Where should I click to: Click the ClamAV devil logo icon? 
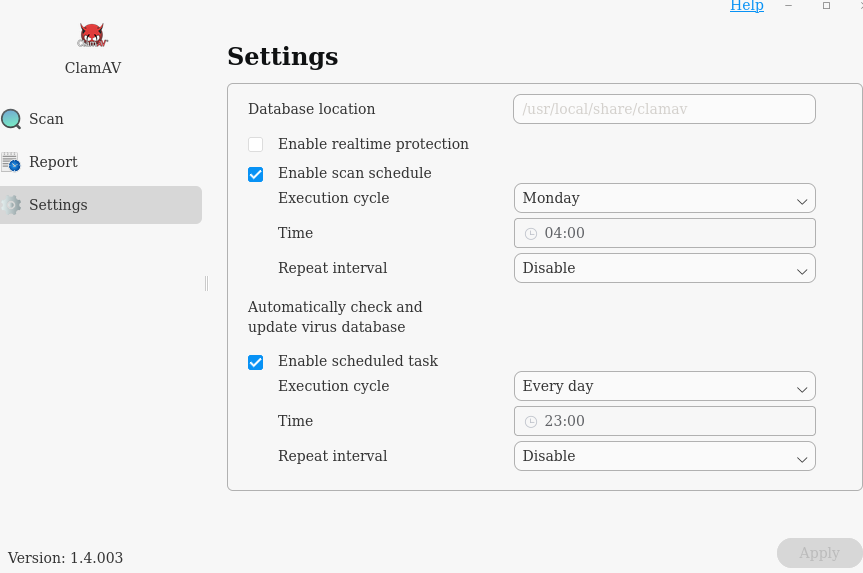(93, 36)
